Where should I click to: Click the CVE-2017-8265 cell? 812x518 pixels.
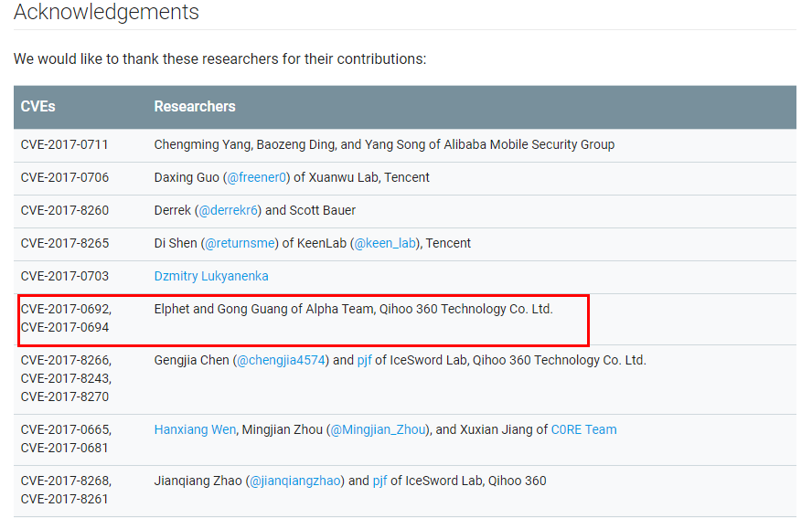[65, 243]
